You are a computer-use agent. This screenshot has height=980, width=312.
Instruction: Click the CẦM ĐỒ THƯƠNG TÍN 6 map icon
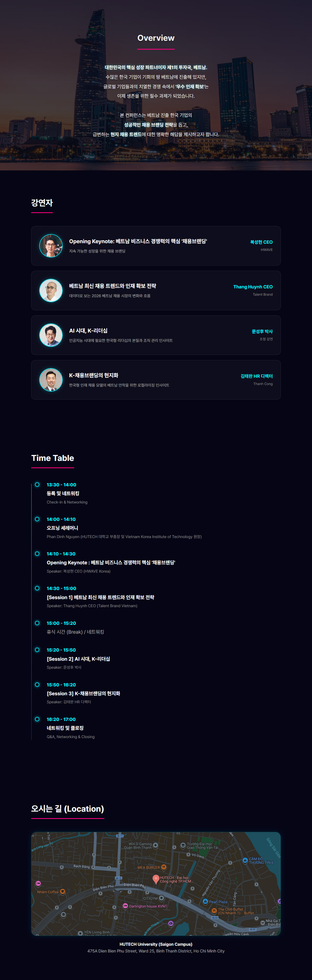click(245, 860)
